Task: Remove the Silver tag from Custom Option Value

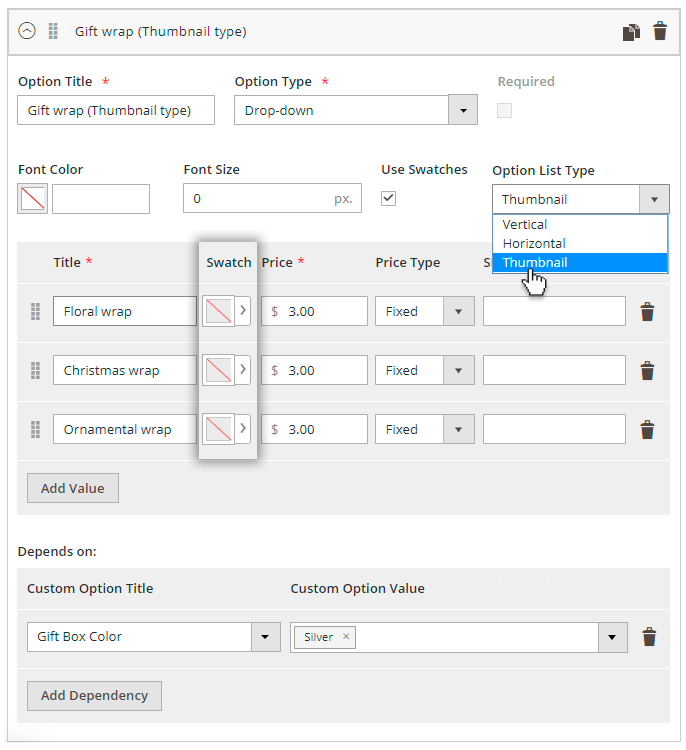Action: click(346, 637)
